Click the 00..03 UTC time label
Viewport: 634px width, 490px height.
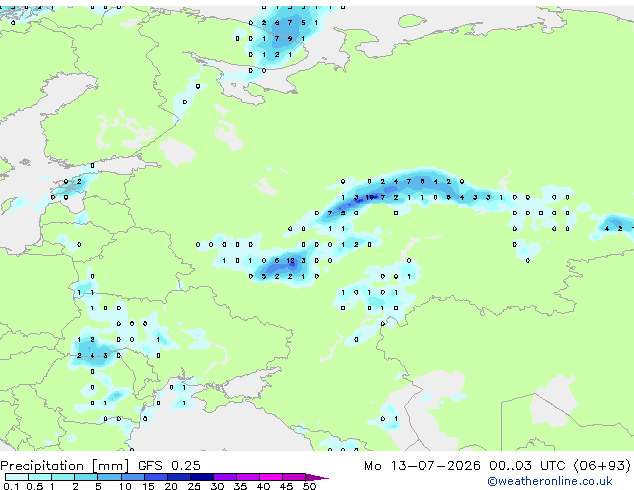(x=527, y=466)
